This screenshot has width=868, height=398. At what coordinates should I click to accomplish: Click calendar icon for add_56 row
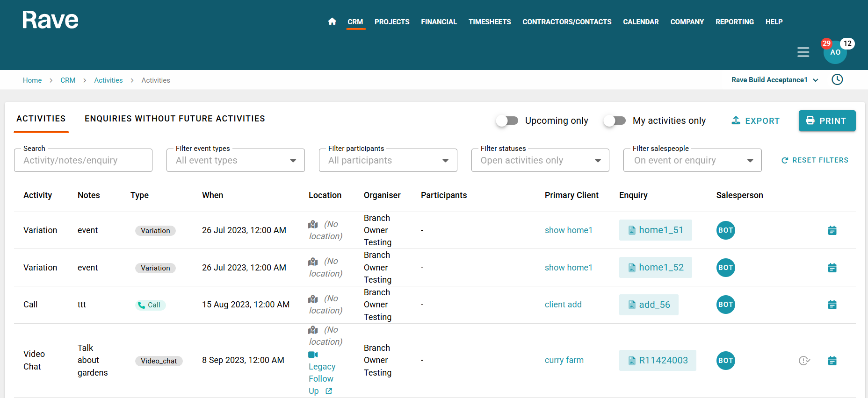click(x=832, y=305)
